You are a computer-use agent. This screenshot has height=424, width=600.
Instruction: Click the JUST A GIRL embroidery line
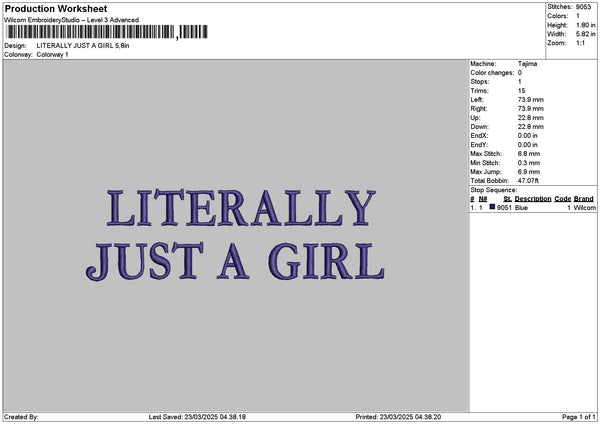click(x=235, y=259)
